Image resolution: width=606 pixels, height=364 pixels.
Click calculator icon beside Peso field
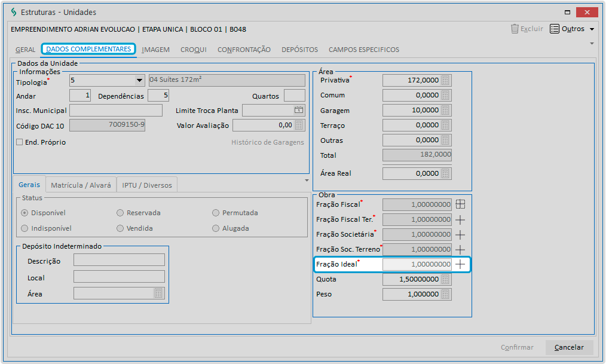[446, 294]
